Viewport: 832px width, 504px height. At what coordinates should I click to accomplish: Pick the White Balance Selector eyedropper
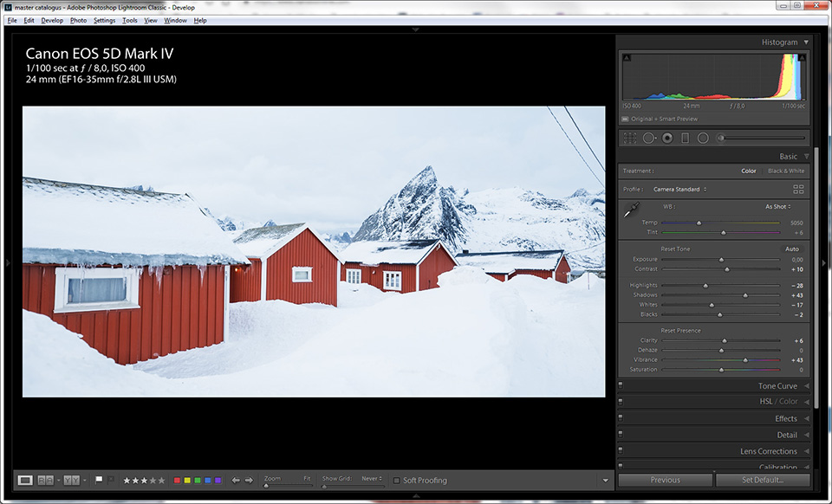(632, 210)
